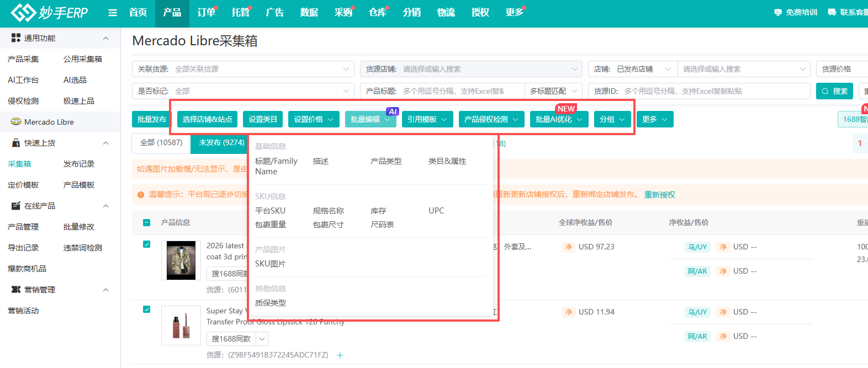Viewport: 868px width, 368px height.
Task: Click the 重新授权 link
Action: (660, 195)
